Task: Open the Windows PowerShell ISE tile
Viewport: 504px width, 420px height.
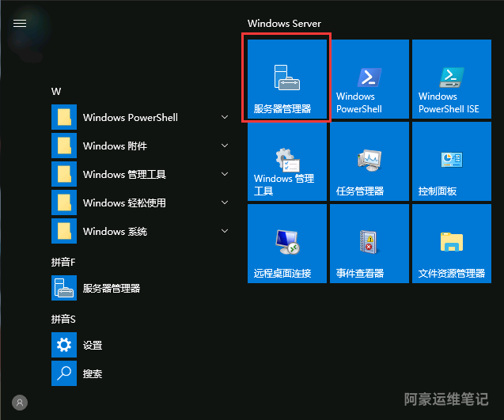Action: [451, 79]
